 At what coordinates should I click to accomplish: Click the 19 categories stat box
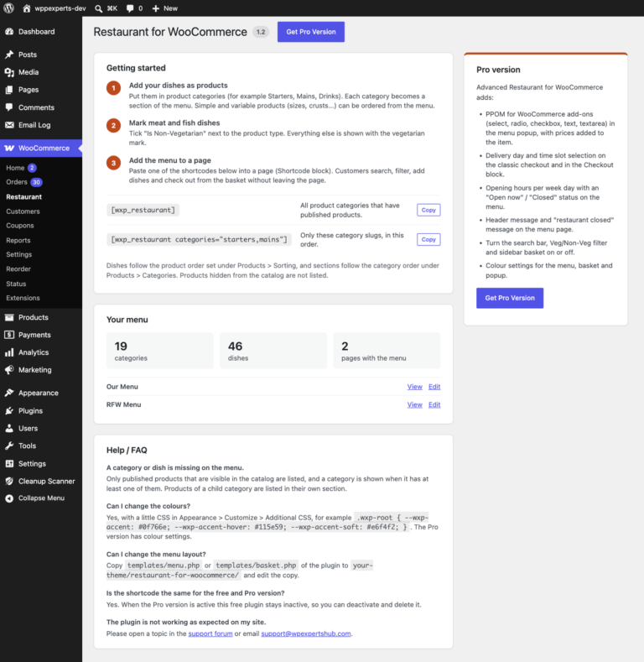click(160, 351)
